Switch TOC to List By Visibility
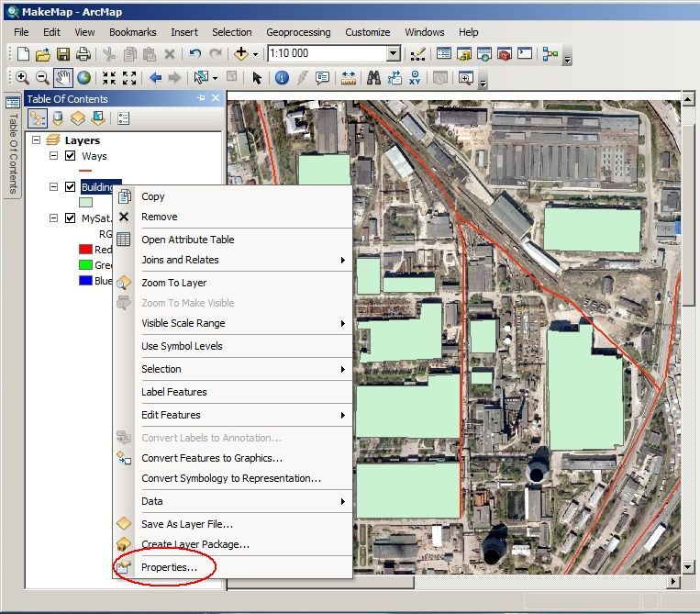This screenshot has width=700, height=614. coord(78,118)
